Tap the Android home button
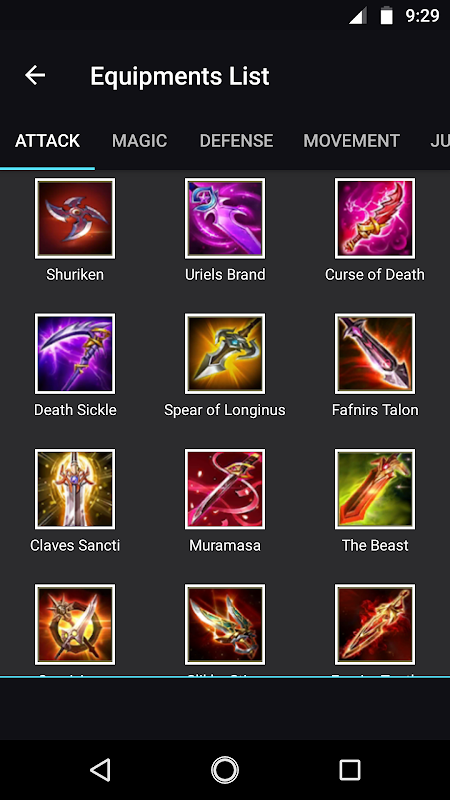Viewport: 450px width, 800px height. pyautogui.click(x=225, y=770)
